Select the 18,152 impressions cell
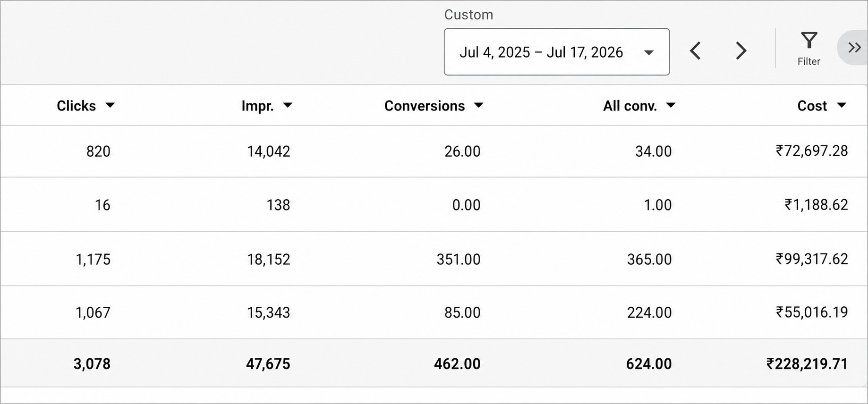 tap(269, 259)
